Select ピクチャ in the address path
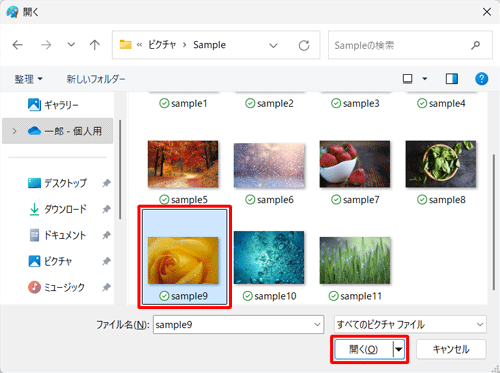The width and height of the screenshot is (500, 373). click(162, 45)
